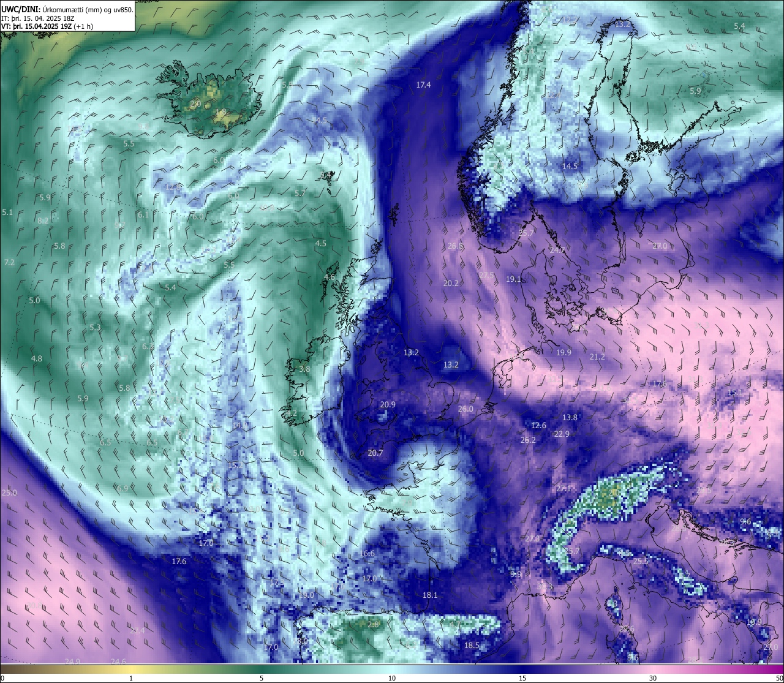Image resolution: width=784 pixels, height=683 pixels.
Task: Click the 26.0 value over southeast England
Action: click(466, 409)
